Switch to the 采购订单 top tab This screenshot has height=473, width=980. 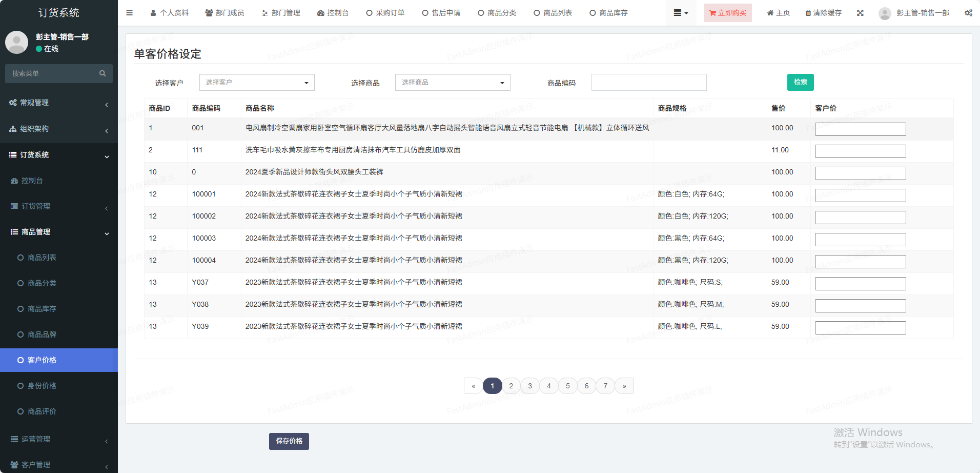click(385, 13)
